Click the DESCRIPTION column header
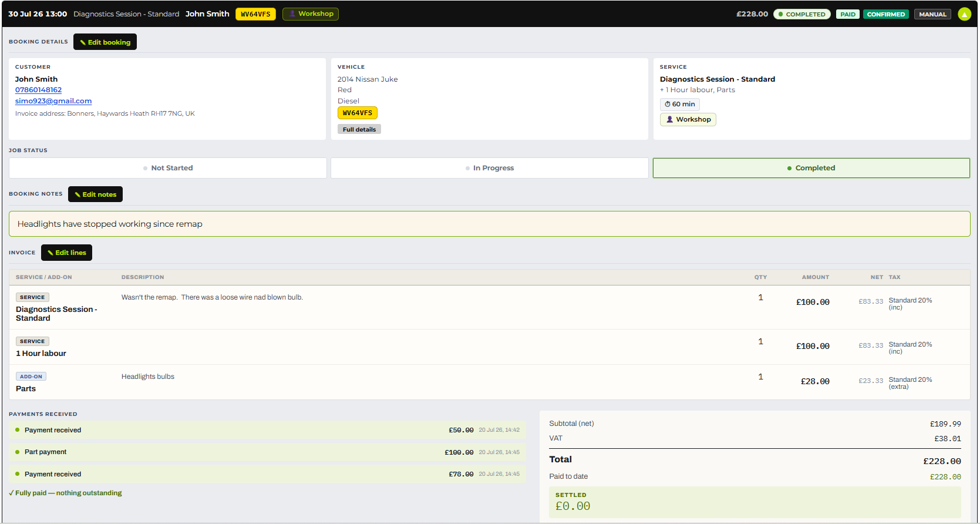Image resolution: width=980 pixels, height=524 pixels. [143, 277]
